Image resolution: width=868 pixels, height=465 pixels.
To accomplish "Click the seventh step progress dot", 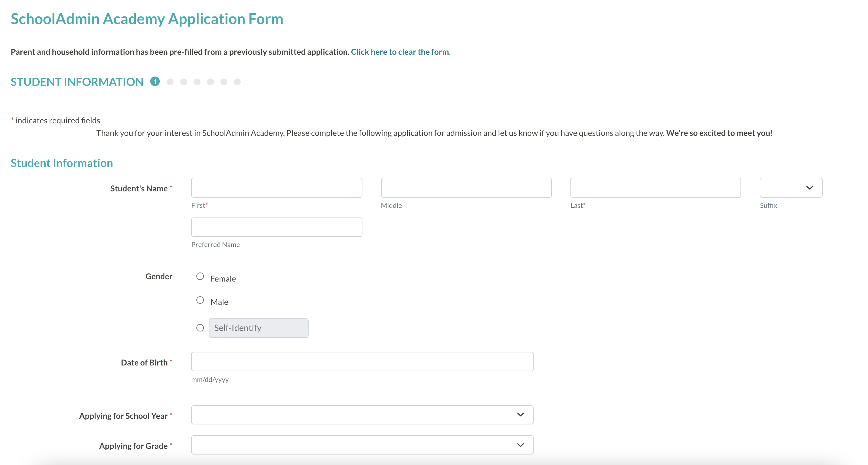I will click(x=237, y=82).
